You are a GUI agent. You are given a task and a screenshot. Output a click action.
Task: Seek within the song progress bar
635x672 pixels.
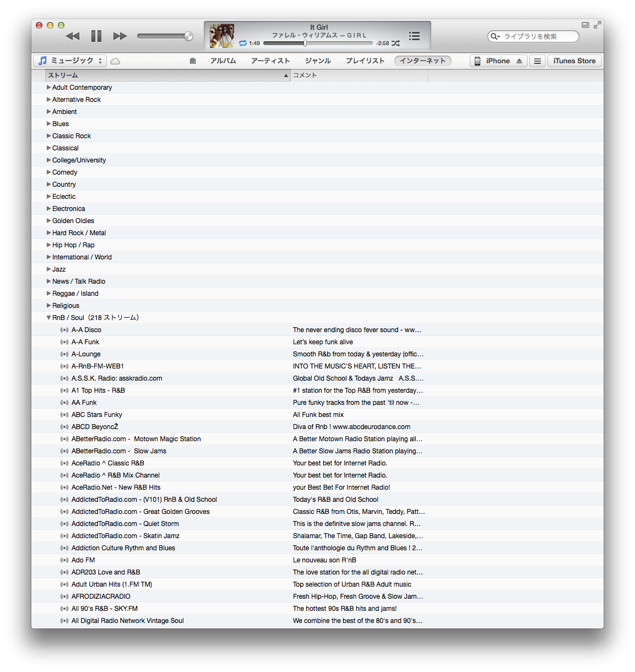coord(318,43)
